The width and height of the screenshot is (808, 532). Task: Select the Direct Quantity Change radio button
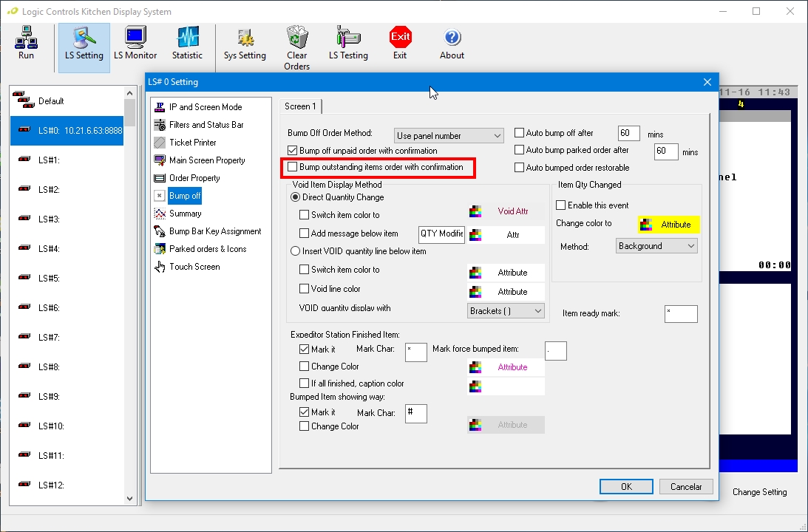tap(295, 197)
